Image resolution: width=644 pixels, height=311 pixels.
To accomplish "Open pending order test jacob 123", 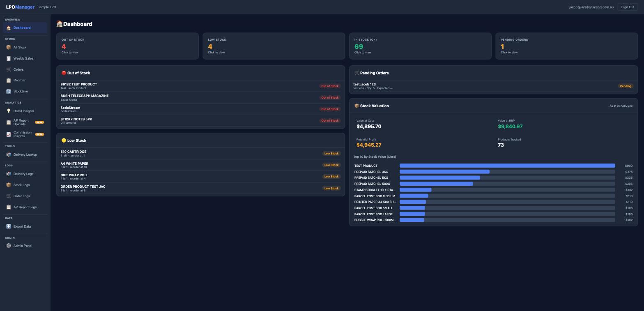I will click(x=493, y=86).
